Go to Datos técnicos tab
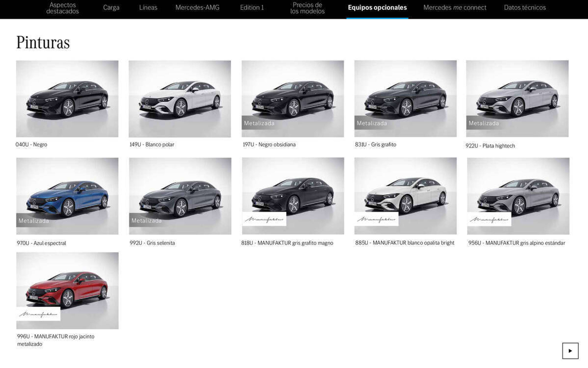 (525, 8)
